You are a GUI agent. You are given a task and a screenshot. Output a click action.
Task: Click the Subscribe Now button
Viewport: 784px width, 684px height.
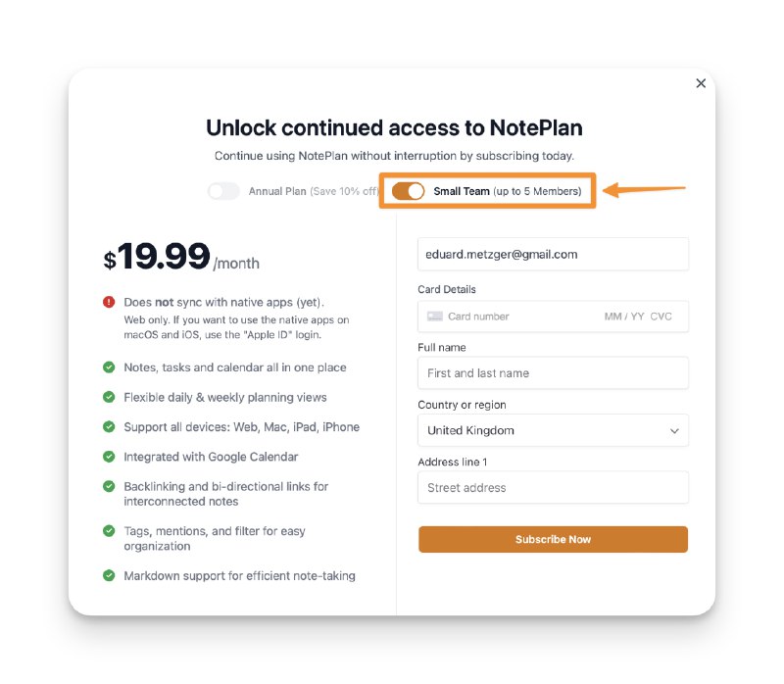click(553, 539)
